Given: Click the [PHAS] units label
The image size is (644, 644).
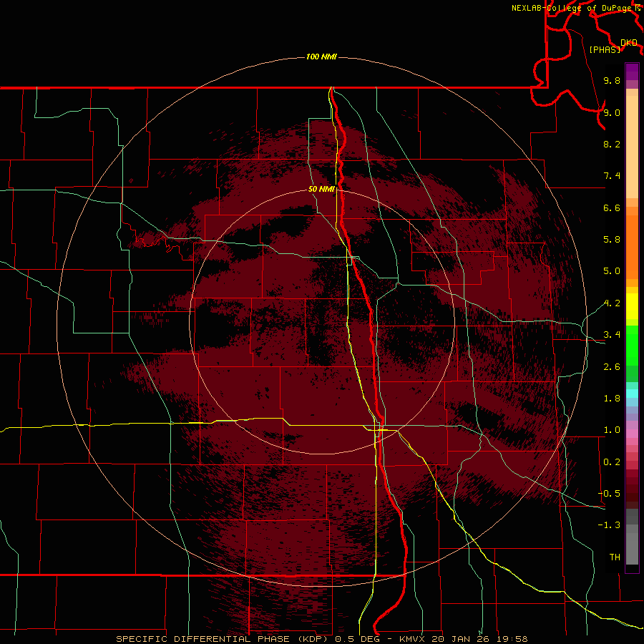Looking at the screenshot, I should tap(605, 49).
